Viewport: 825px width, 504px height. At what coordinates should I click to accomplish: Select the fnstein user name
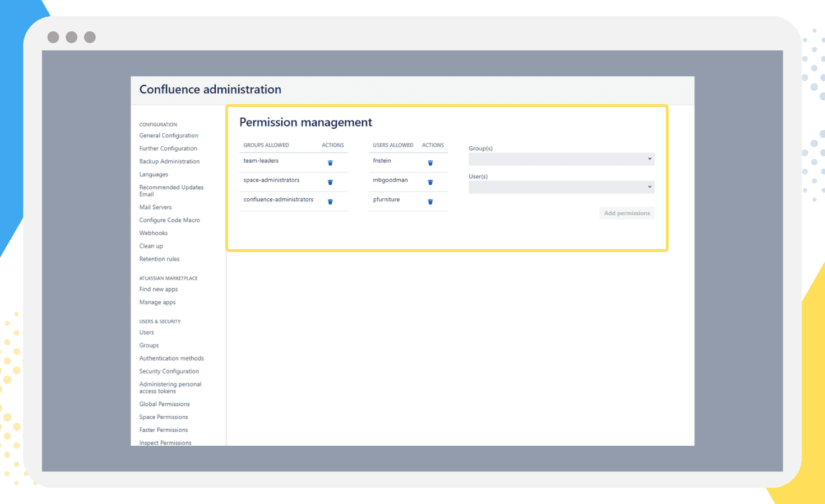(x=382, y=161)
